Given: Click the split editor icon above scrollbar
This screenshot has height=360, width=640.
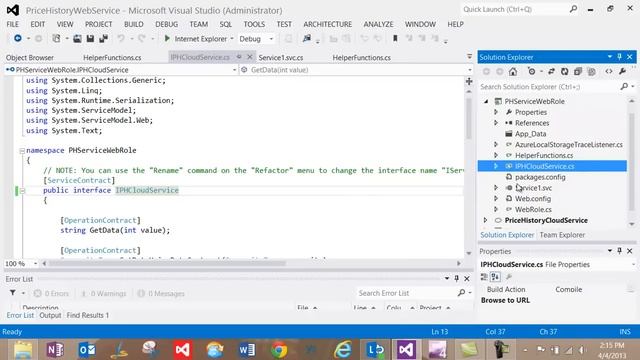Looking at the screenshot, I should click(469, 82).
